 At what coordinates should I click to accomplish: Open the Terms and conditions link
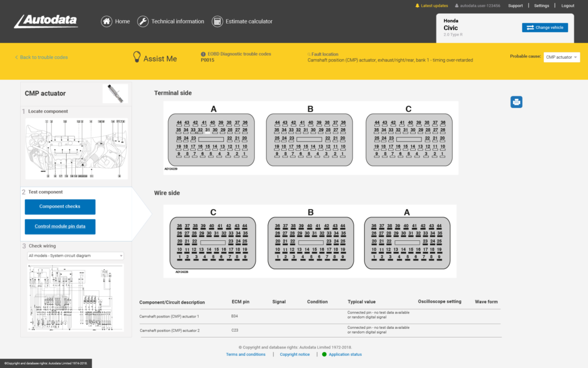pos(246,354)
